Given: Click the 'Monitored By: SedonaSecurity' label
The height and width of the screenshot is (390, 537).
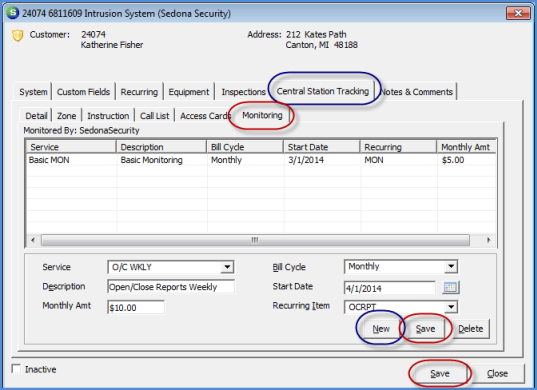Looking at the screenshot, I should pos(81,130).
